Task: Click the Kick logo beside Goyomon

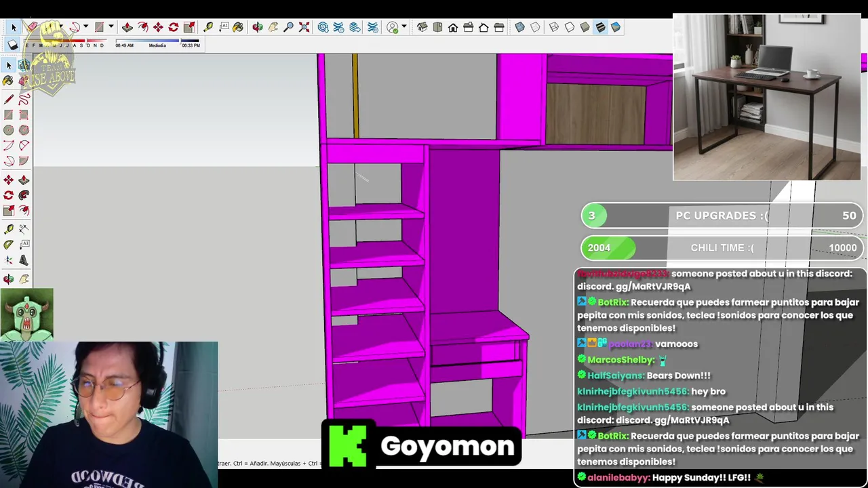Action: [349, 445]
